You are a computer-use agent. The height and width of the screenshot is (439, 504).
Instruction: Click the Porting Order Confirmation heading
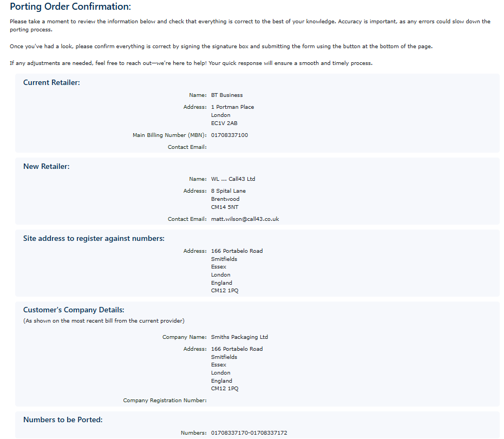[70, 7]
